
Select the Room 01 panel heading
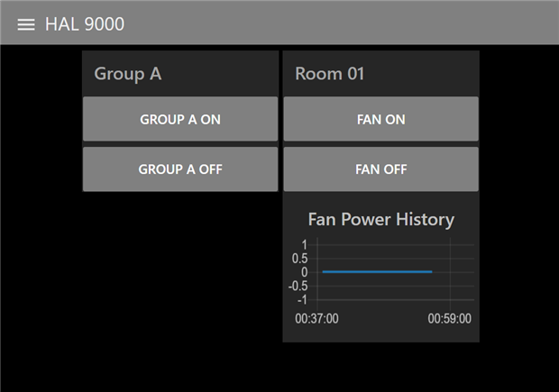click(x=330, y=74)
